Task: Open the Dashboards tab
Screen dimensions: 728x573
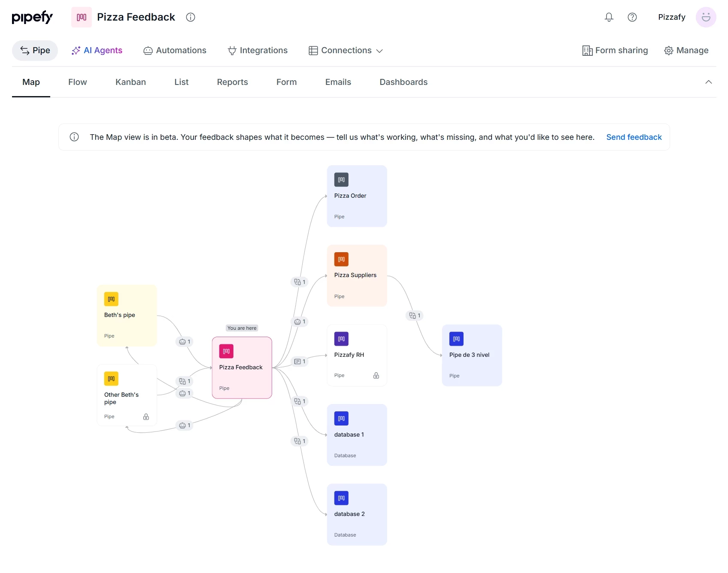Action: tap(403, 82)
